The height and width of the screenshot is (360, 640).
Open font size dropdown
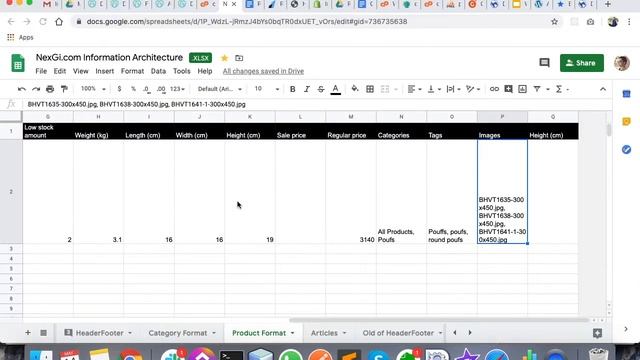click(267, 89)
